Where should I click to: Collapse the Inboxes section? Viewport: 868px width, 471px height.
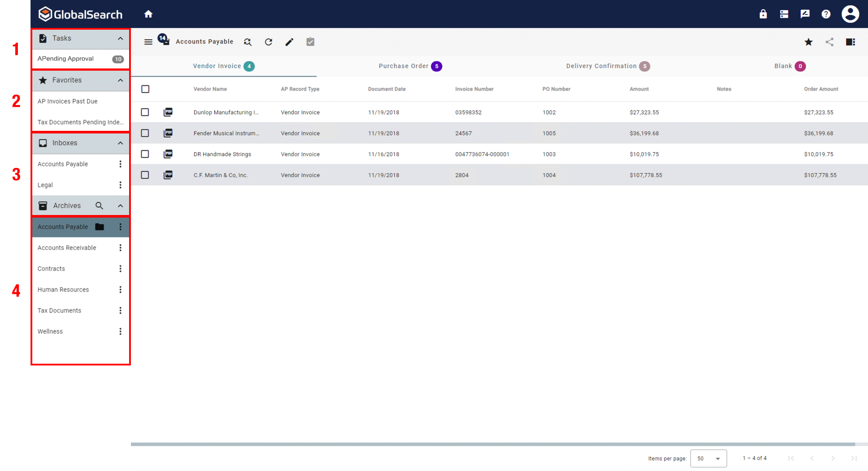(120, 143)
